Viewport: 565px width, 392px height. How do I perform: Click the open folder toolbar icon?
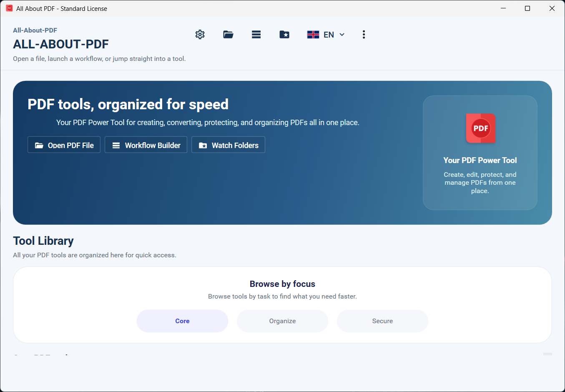228,35
